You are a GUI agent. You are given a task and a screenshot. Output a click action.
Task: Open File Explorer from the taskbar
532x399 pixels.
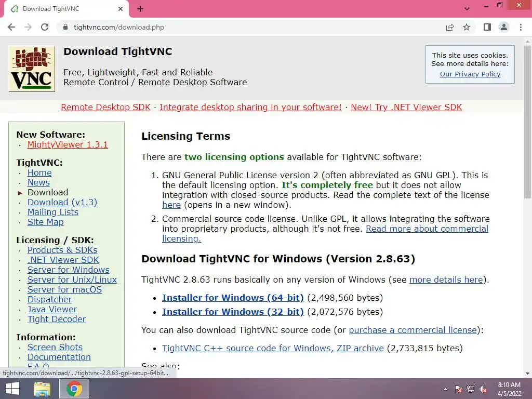(42, 389)
